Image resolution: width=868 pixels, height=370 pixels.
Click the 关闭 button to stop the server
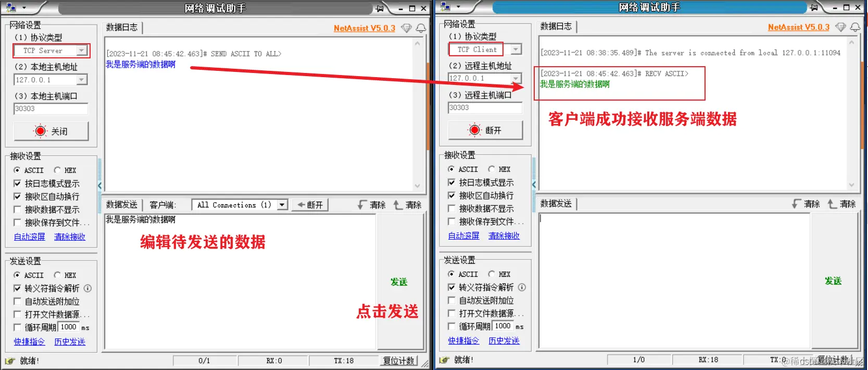coord(51,131)
